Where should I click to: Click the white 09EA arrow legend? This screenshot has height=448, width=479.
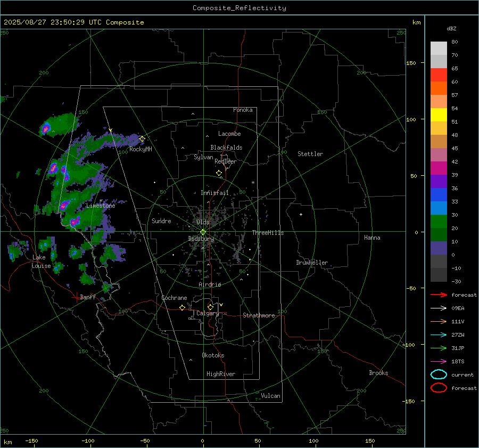point(439,308)
